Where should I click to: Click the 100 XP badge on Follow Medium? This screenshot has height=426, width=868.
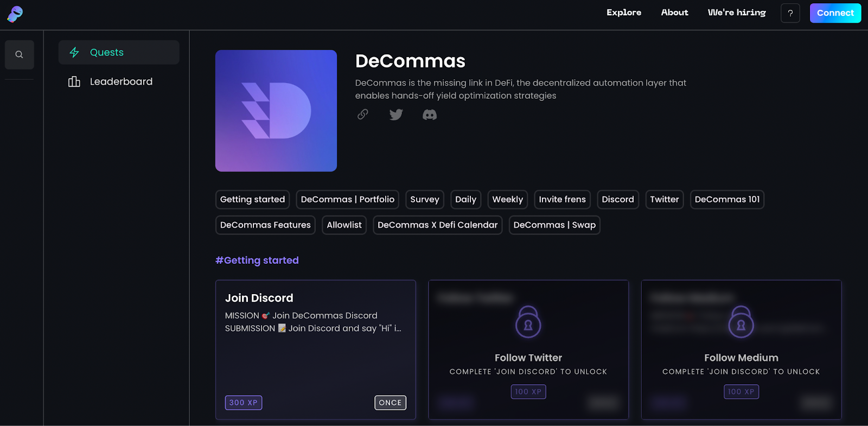[x=741, y=392]
